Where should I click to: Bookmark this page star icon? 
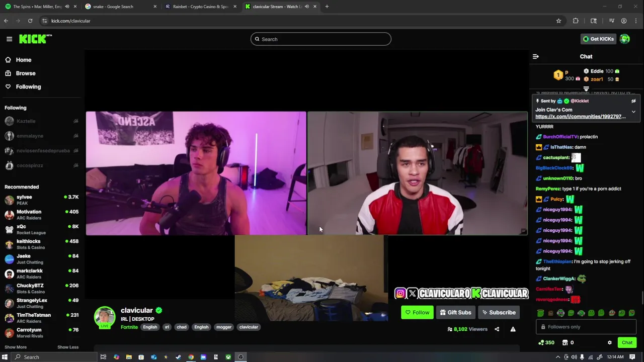click(x=558, y=21)
